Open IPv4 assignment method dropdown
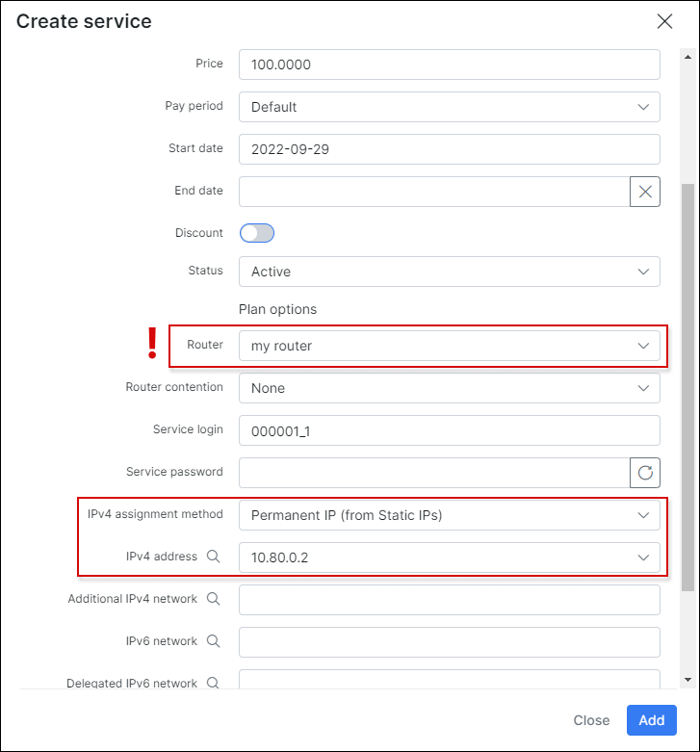 click(x=449, y=515)
